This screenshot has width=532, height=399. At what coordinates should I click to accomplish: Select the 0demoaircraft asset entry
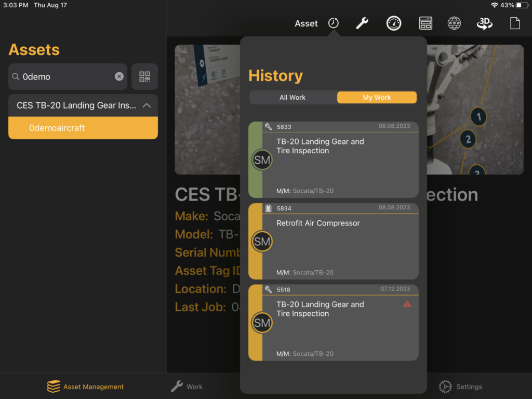[x=83, y=127]
